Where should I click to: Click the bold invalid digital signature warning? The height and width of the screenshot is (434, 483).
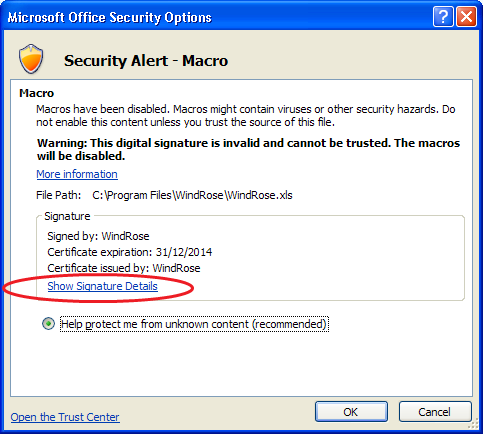click(248, 149)
